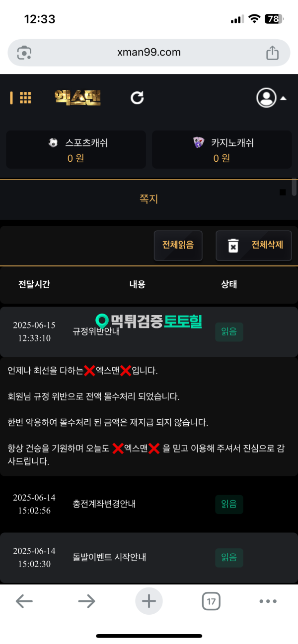Open a new tab with plus button
Screen dimensions: 298x644
(x=149, y=601)
